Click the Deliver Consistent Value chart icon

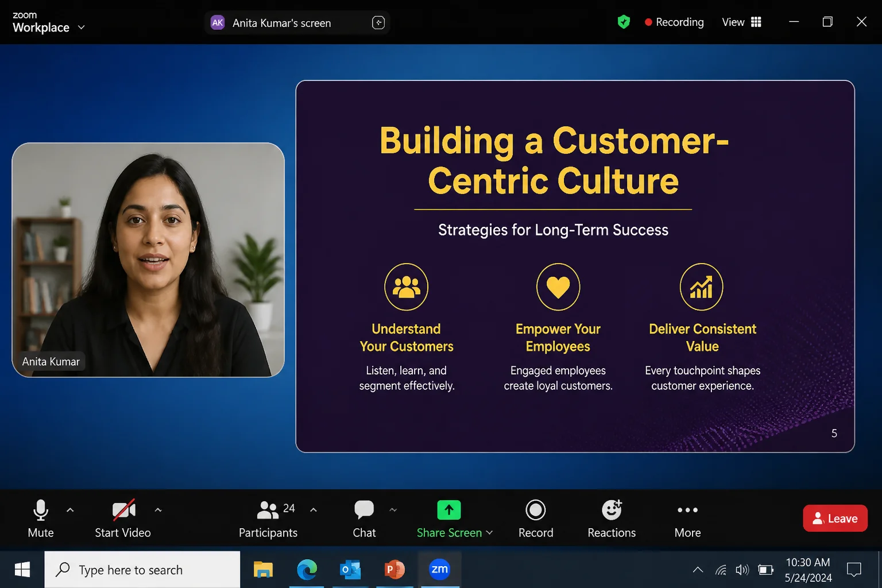point(702,287)
